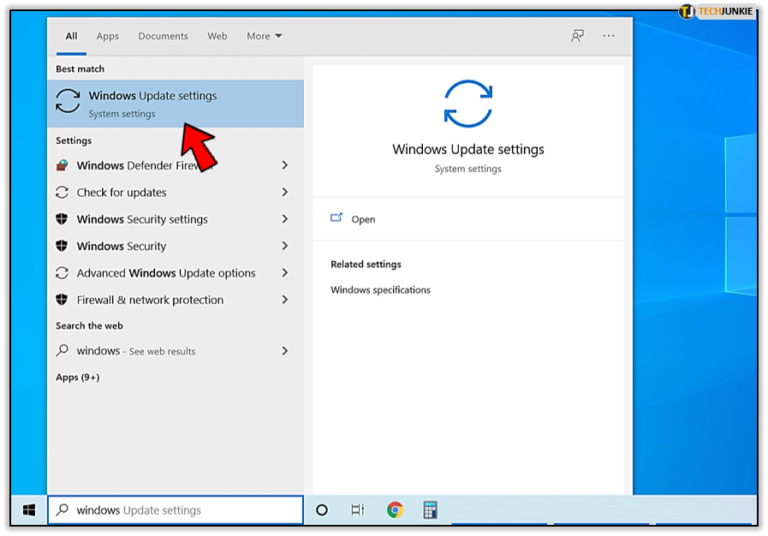This screenshot has height=536, width=768.
Task: Select the Windows Security result text
Action: point(121,246)
